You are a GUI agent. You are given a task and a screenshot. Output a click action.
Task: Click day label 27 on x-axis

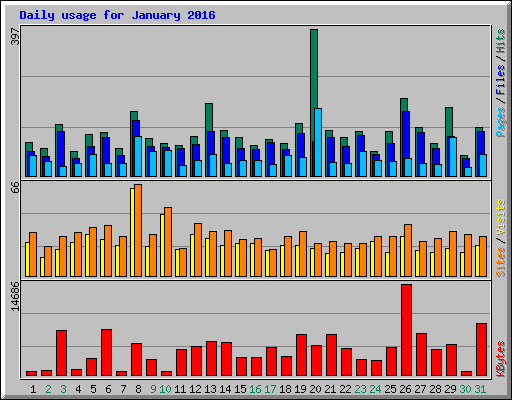point(420,389)
